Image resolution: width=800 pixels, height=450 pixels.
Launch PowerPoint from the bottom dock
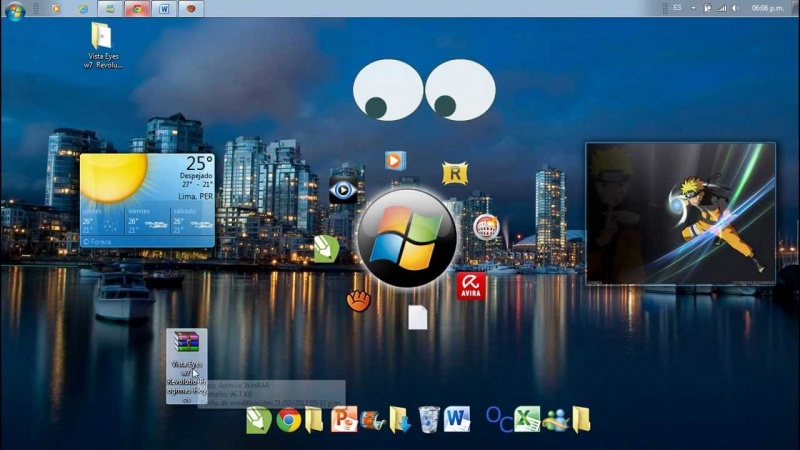(x=344, y=419)
